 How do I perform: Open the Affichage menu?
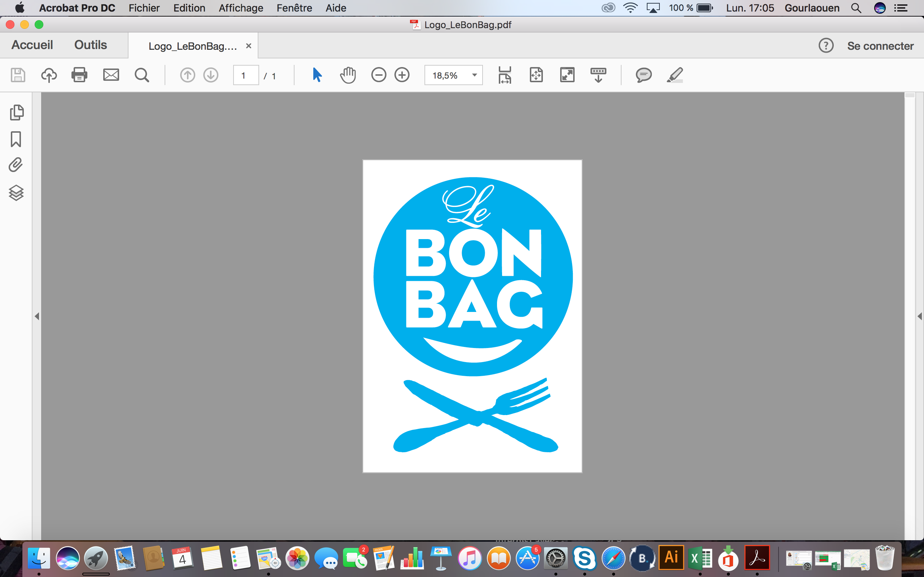point(240,8)
